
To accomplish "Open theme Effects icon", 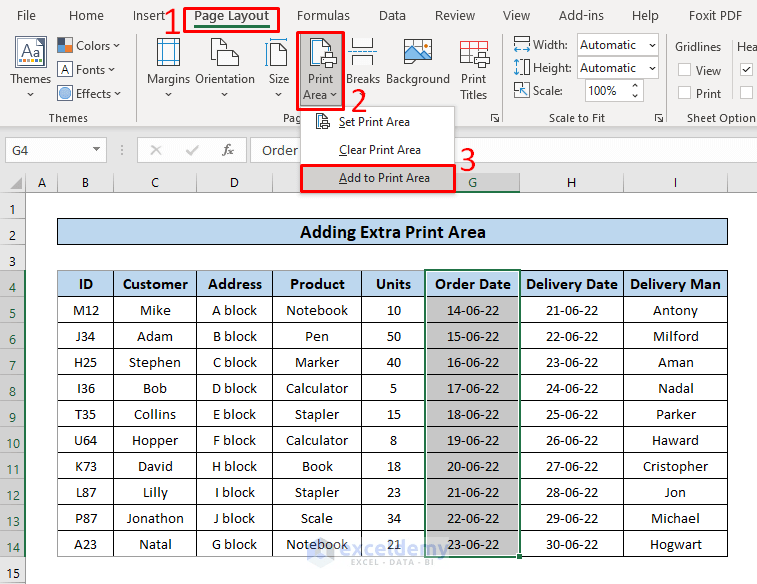I will [65, 93].
